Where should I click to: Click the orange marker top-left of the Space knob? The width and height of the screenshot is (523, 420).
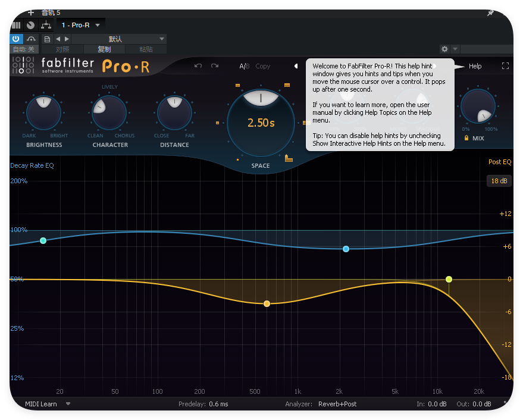(x=237, y=86)
